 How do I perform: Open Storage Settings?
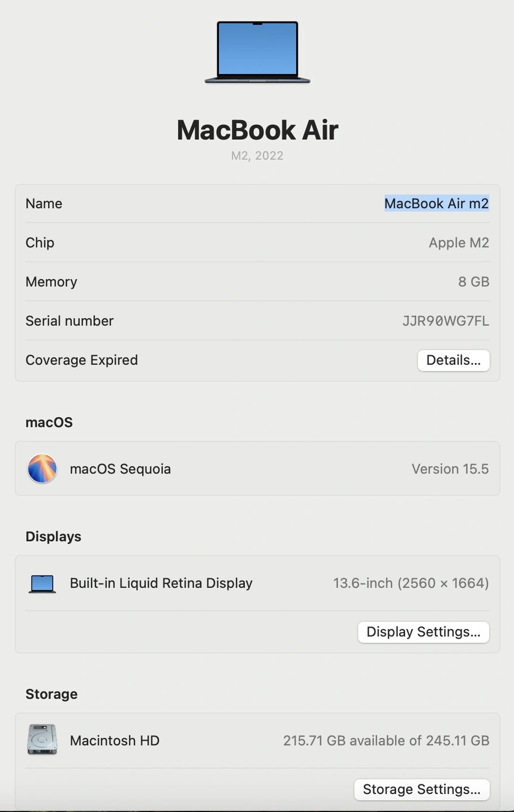pos(421,789)
